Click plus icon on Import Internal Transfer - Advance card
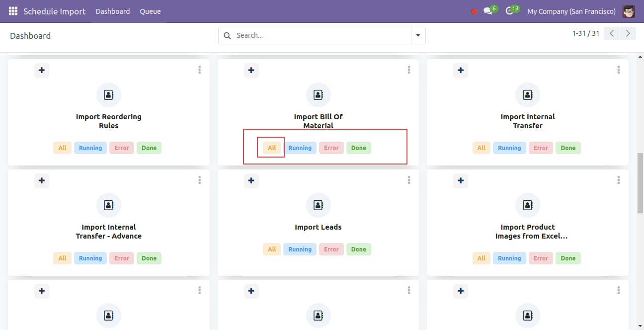The image size is (644, 330). point(42,180)
